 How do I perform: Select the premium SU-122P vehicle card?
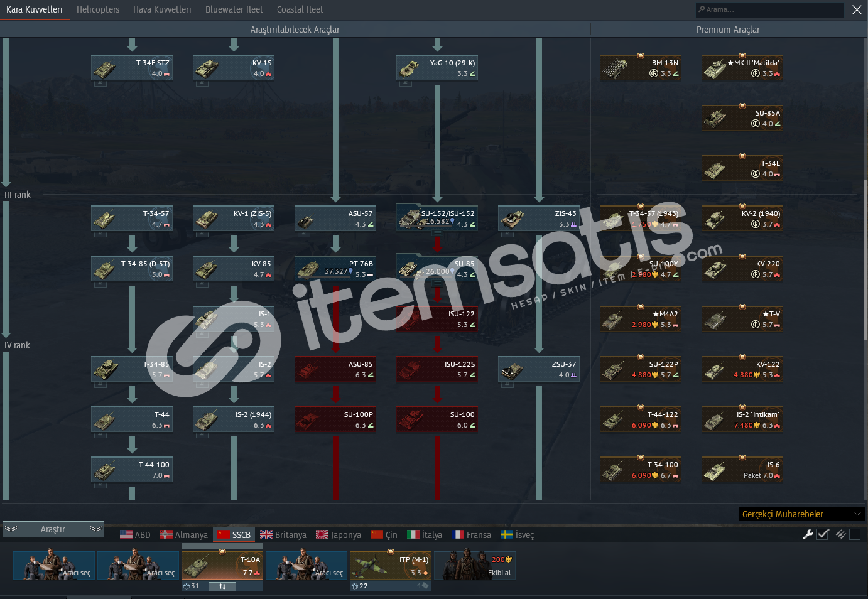[x=641, y=369]
